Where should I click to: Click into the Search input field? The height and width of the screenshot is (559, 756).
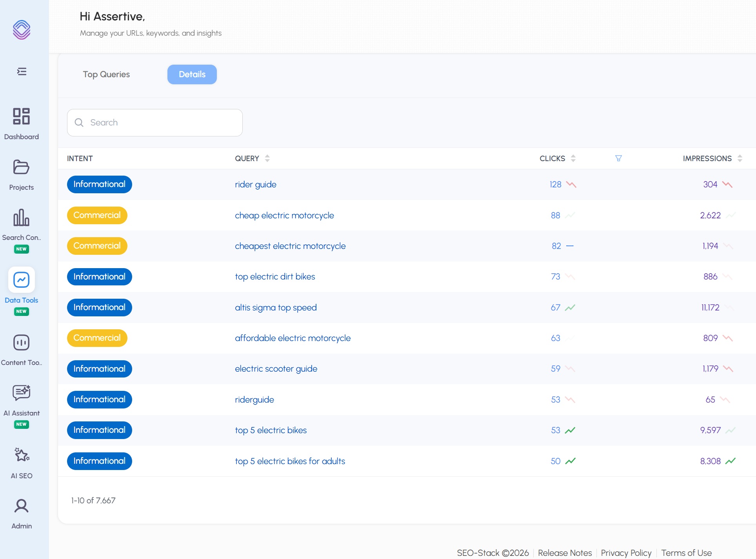point(155,123)
